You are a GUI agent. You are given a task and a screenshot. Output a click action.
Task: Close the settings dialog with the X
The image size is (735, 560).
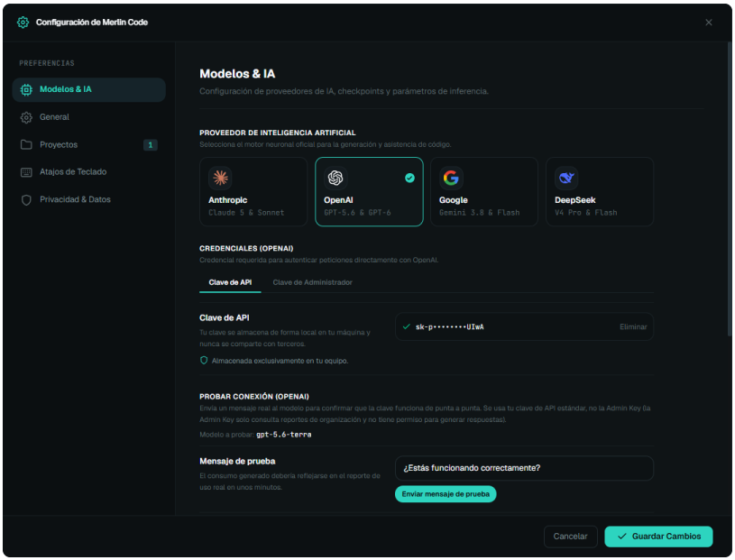[x=709, y=22]
